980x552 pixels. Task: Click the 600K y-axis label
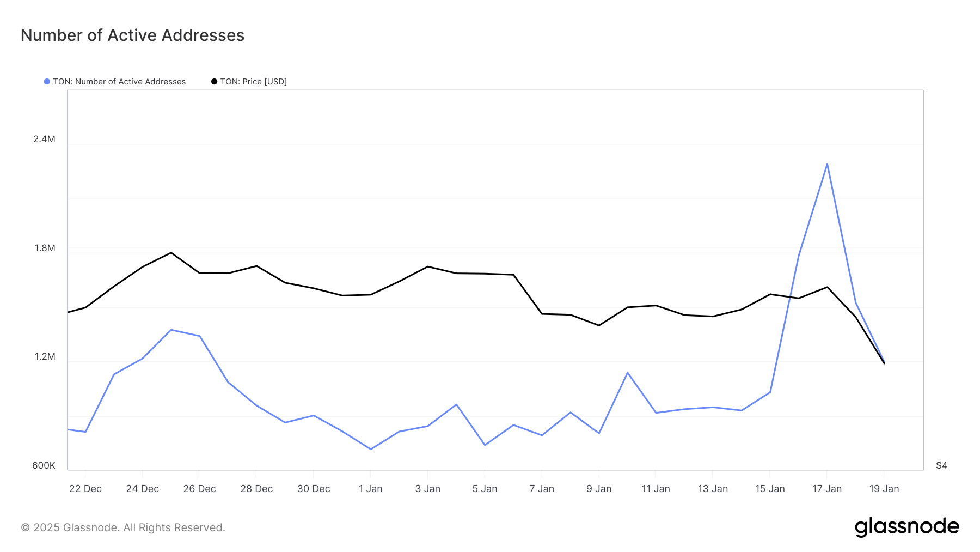pyautogui.click(x=44, y=465)
